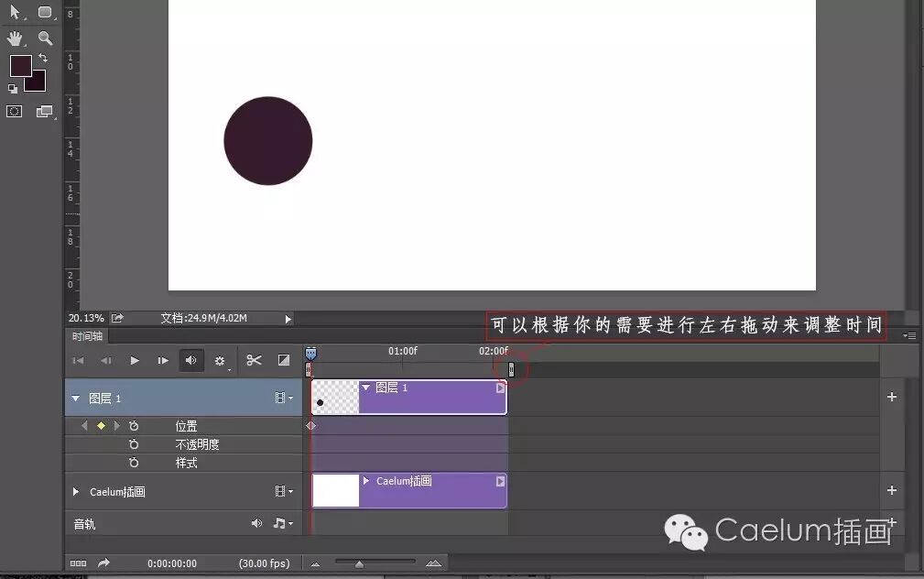Mute audio playback in the timeline controls

190,360
